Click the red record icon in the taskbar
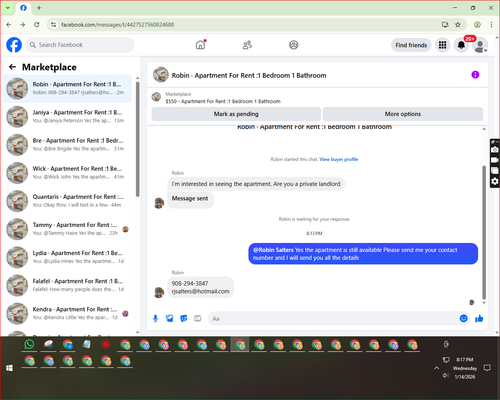The image size is (500, 400). [106, 344]
